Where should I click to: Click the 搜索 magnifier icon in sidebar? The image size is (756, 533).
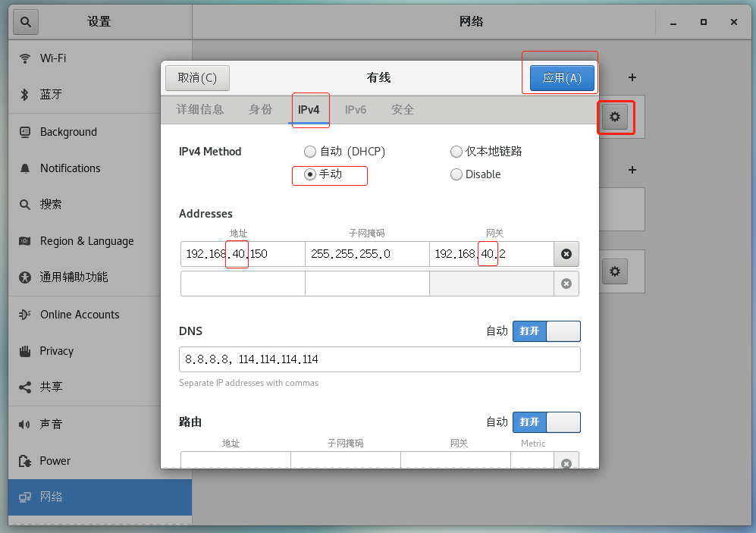tap(24, 205)
